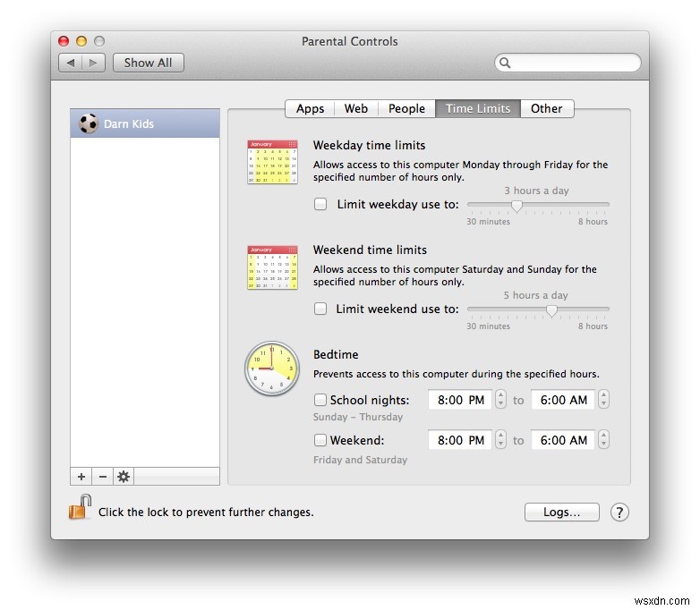Click the magnifier icon in search field
This screenshot has height=610, width=700.
click(505, 63)
